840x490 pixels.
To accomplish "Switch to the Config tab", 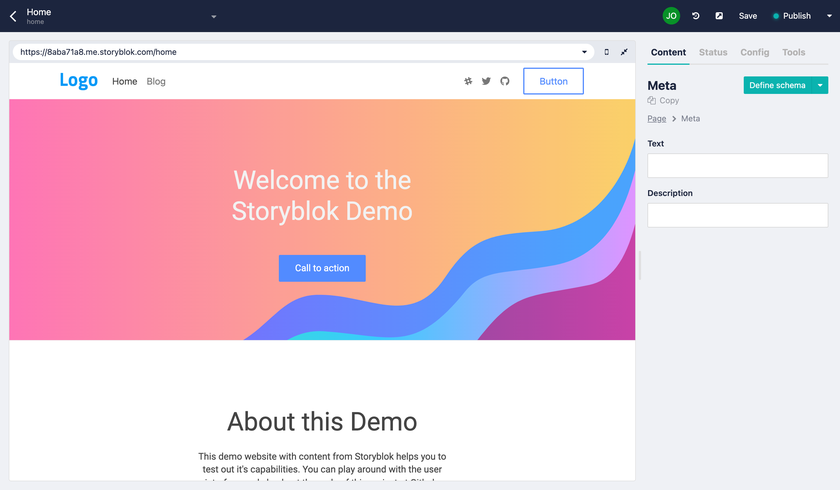I will coord(754,52).
